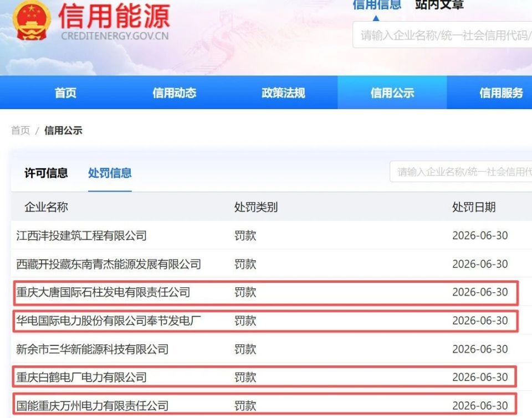Switch to the 许可信息 tab
Viewport: 532px width, 418px height.
(46, 173)
